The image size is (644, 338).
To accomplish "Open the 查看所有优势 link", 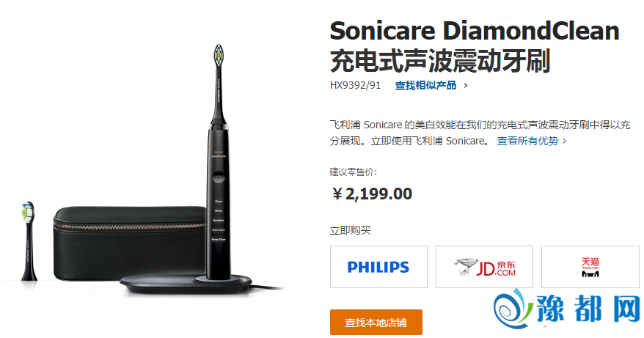I will [x=527, y=141].
